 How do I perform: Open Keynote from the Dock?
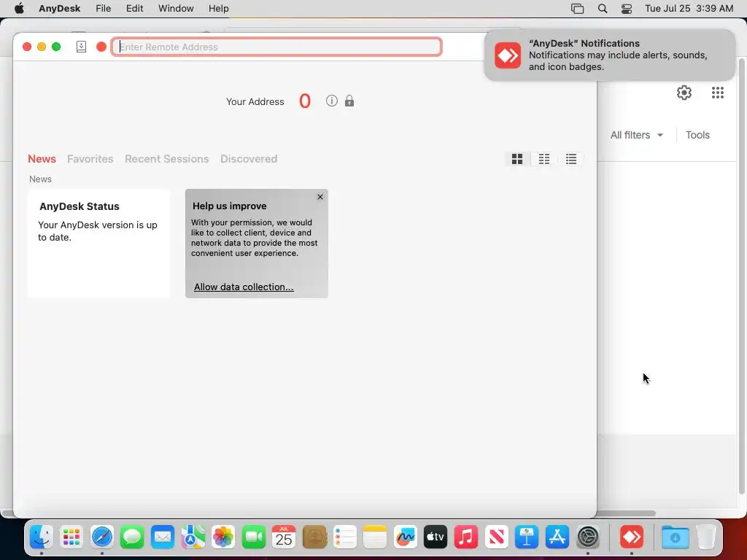coord(527,537)
